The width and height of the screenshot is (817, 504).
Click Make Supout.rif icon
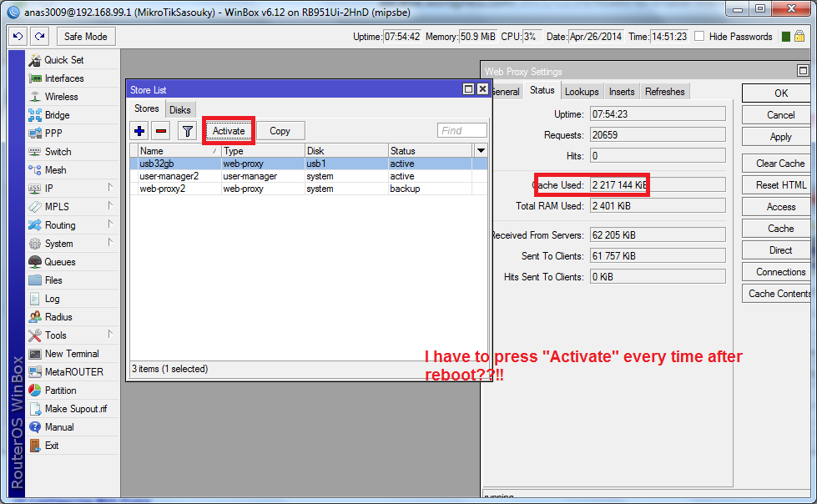coord(35,409)
